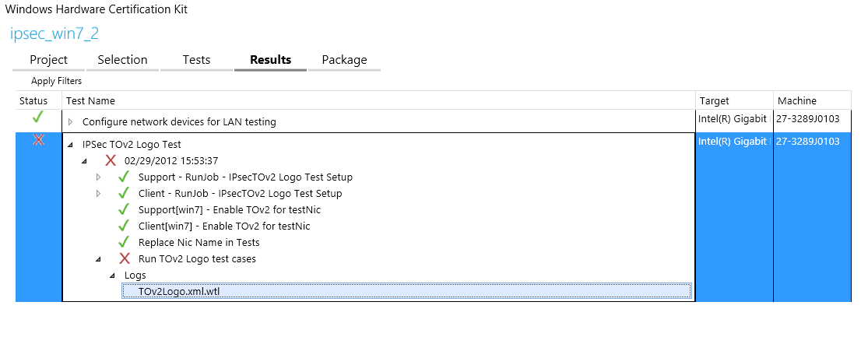Expand Configure network devices for LAN testing
868x337 pixels.
click(x=70, y=122)
